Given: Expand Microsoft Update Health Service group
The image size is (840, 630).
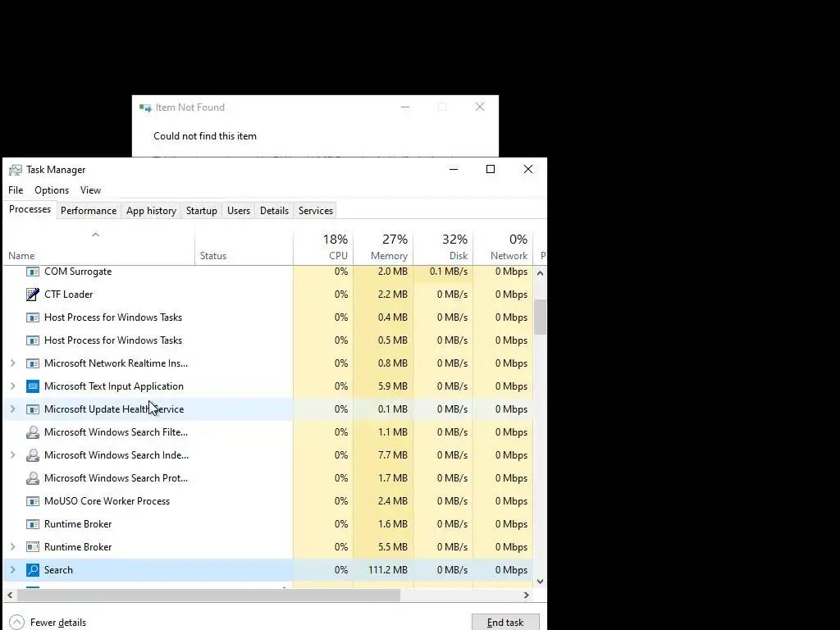Looking at the screenshot, I should click(x=13, y=409).
